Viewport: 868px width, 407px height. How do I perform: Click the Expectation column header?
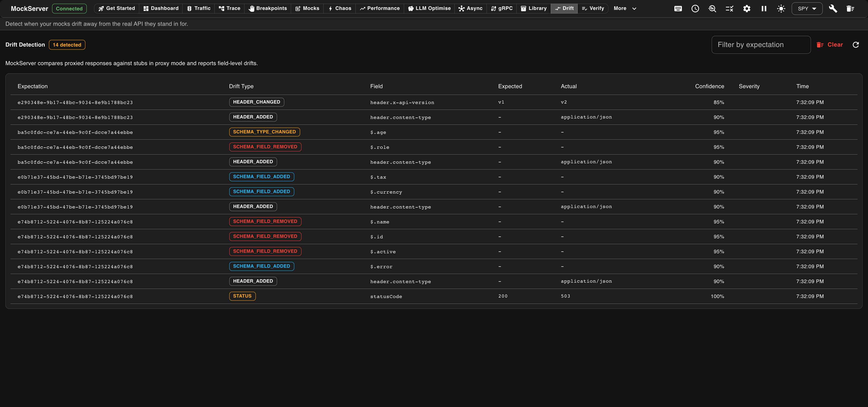(x=33, y=86)
